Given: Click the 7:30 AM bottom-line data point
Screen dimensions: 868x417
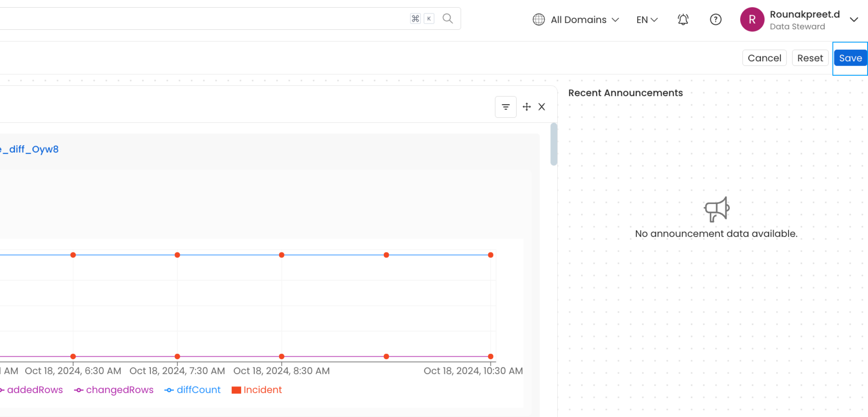Looking at the screenshot, I should pos(177,356).
